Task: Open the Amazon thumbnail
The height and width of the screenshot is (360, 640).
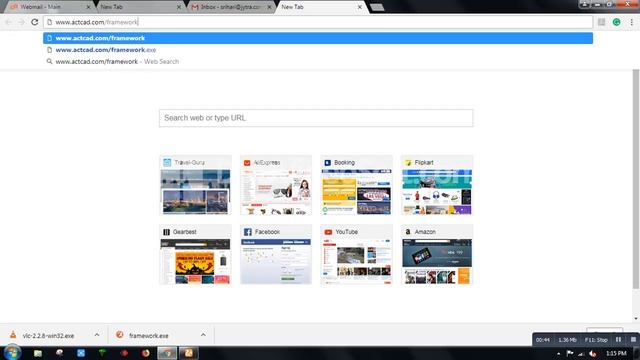Action: 437,254
